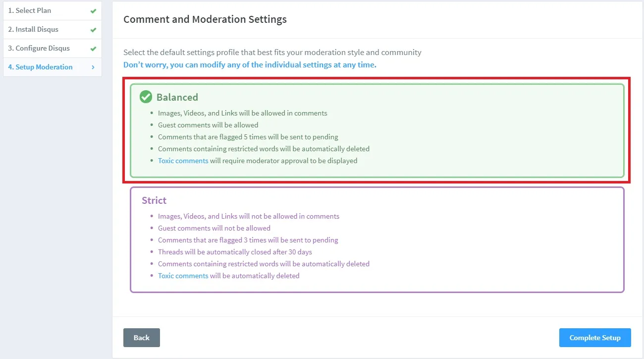The height and width of the screenshot is (359, 644).
Task: Click the green checkmark on Balanced profile
Action: (145, 97)
